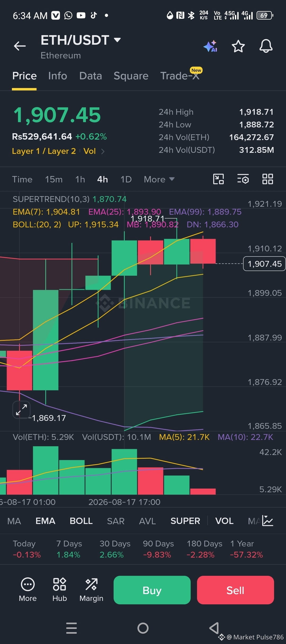Toggle the MA indicator
This screenshot has width=286, height=644.
click(x=14, y=521)
